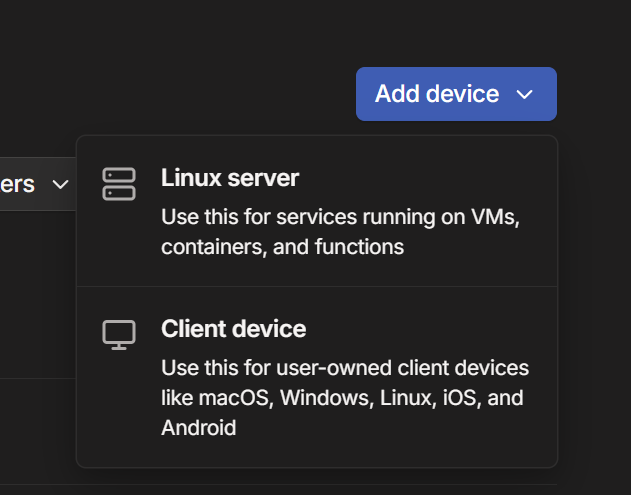Click the stacked server rack icon

coord(119,184)
